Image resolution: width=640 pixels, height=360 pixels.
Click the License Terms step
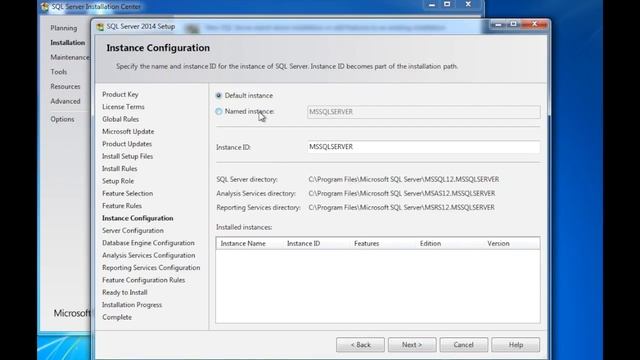(123, 107)
